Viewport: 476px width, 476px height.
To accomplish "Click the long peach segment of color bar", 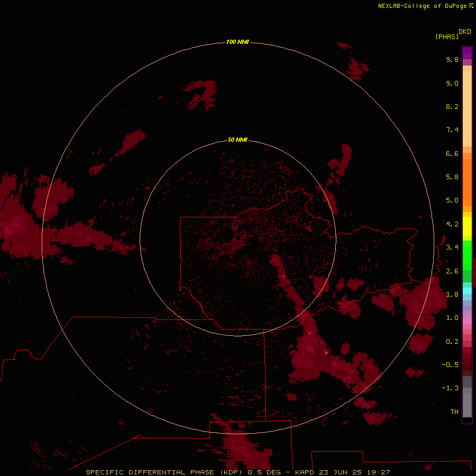I will [x=467, y=108].
